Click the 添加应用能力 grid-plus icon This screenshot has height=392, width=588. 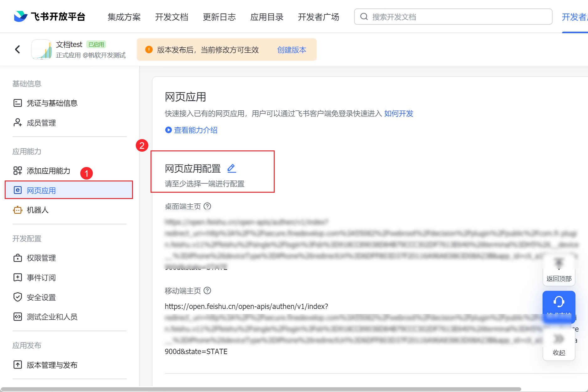[18, 171]
